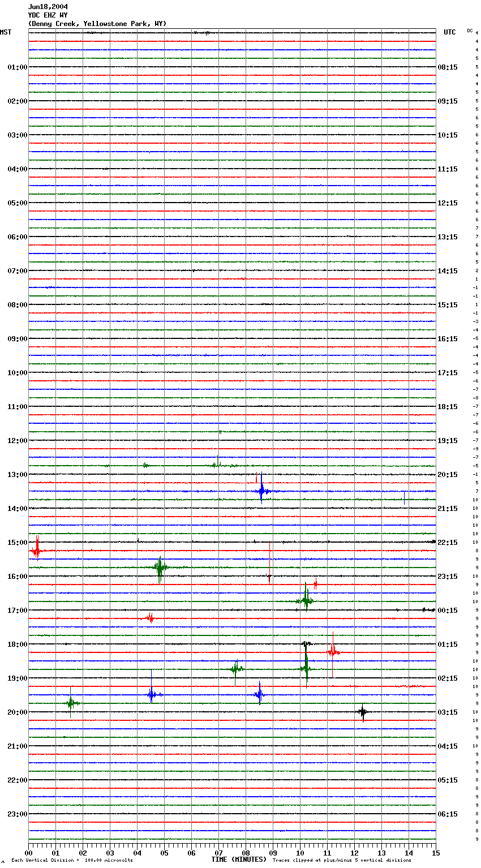Viewport: 481px width, 868px height.
Task: Select the 01:00 MST row label
Action: (17, 67)
